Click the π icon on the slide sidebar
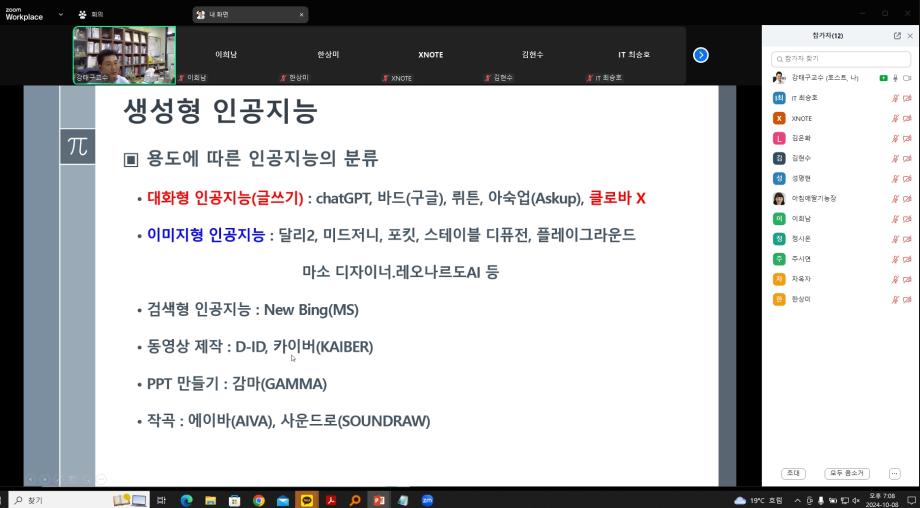The width and height of the screenshot is (920, 508). (77, 147)
